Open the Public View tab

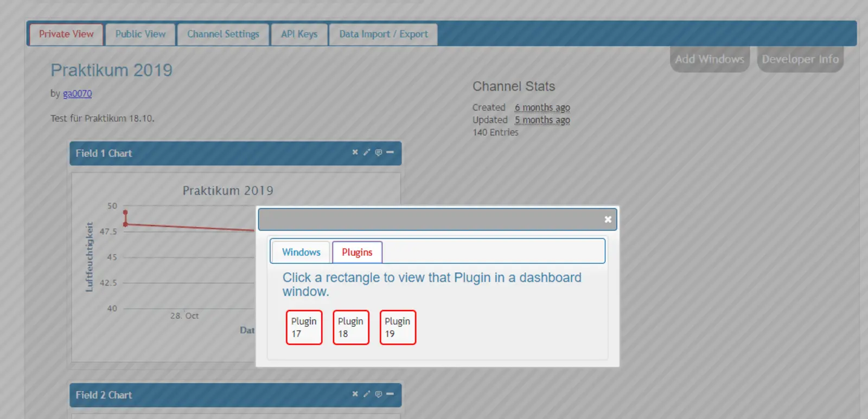(x=140, y=34)
